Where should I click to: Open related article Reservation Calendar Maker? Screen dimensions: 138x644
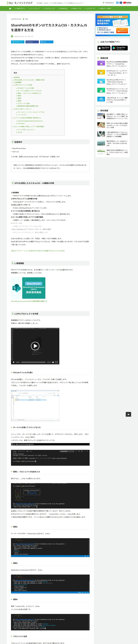(117, 82)
